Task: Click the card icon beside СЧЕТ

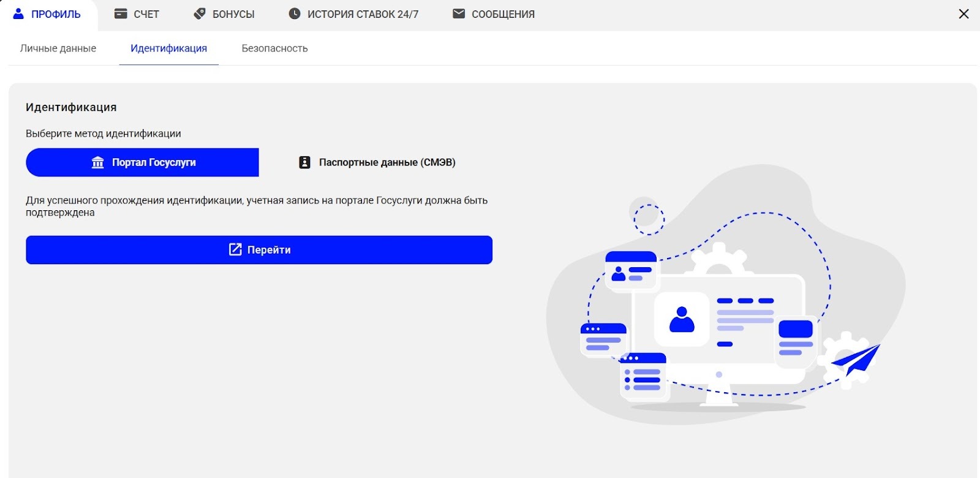Action: [x=121, y=13]
